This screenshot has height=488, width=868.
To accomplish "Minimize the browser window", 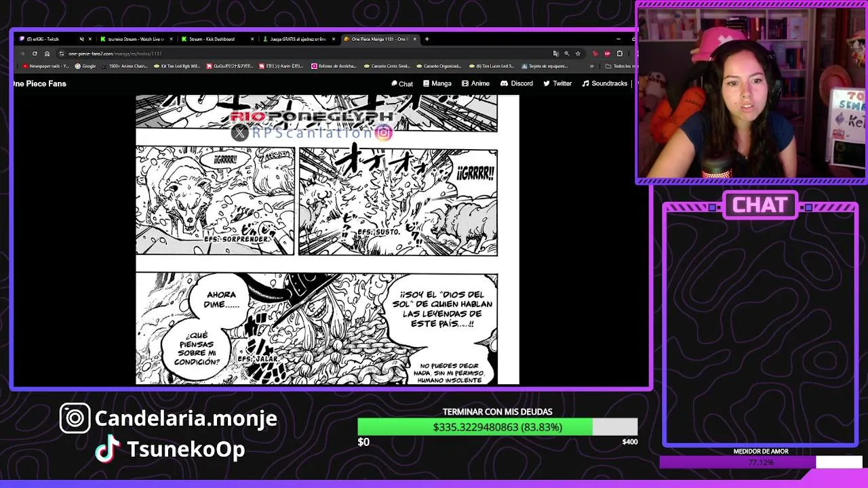I will point(618,39).
